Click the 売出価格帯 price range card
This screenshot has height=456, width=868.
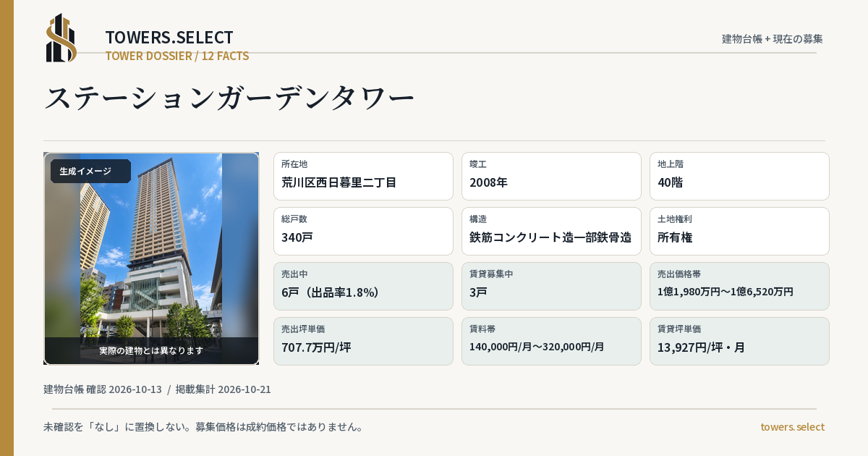[739, 286]
